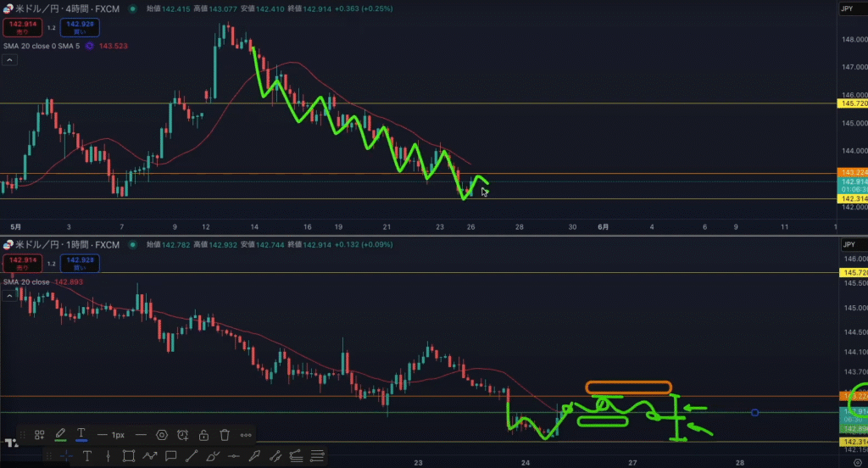Open drawing templates in floating toolbar
Image resolution: width=868 pixels, height=468 pixels.
pos(39,435)
